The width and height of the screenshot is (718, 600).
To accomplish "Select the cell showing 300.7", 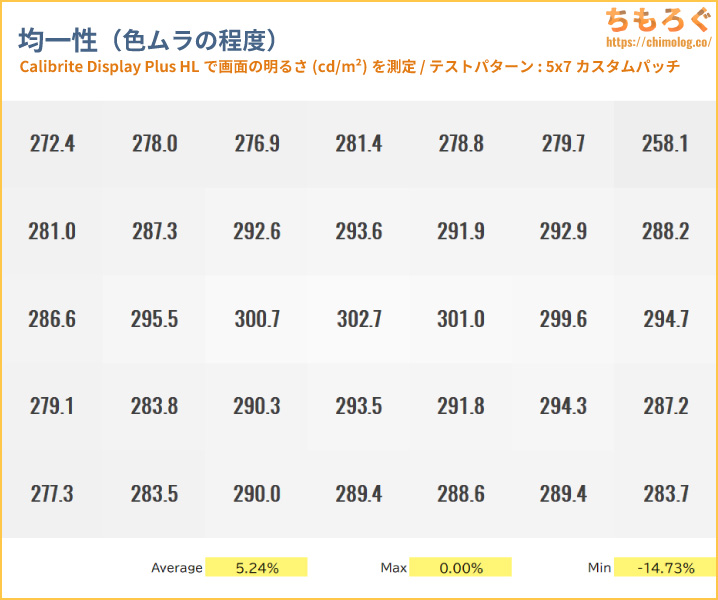I will (x=257, y=320).
